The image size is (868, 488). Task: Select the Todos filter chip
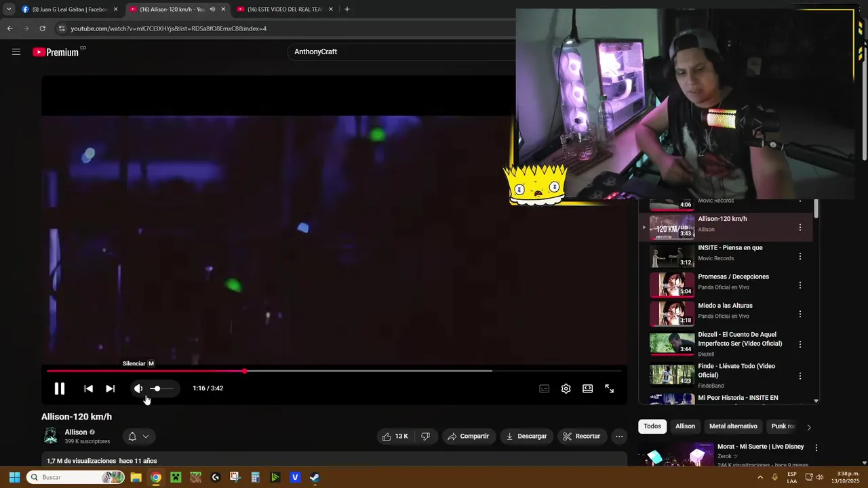point(652,426)
